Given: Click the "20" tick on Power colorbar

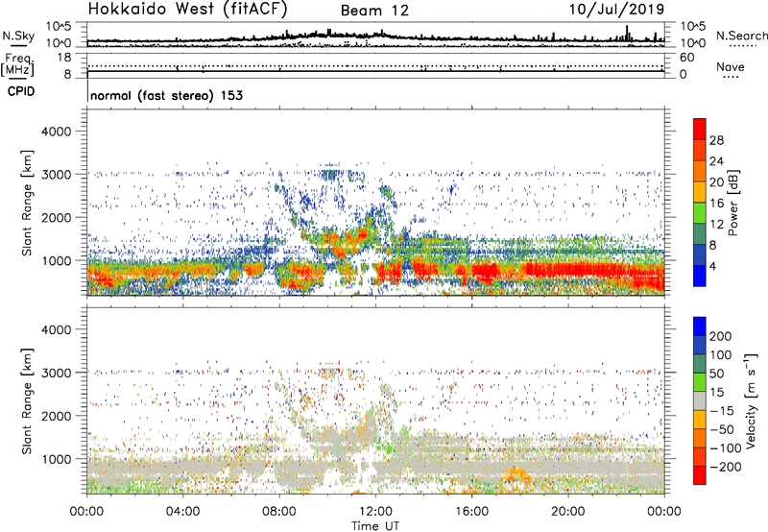Looking at the screenshot, I should coord(716,182).
